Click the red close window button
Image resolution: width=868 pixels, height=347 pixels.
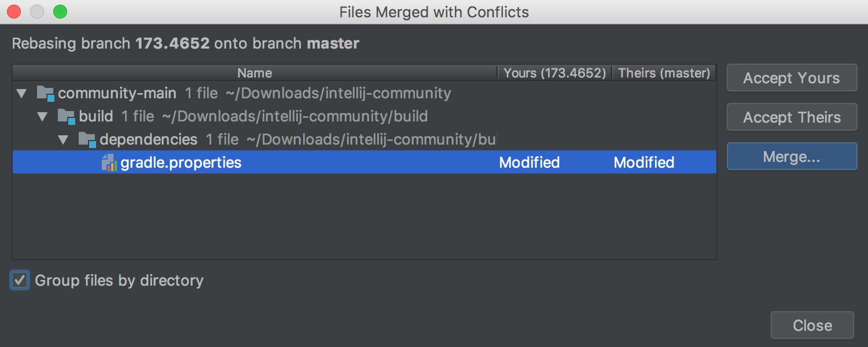tap(14, 12)
